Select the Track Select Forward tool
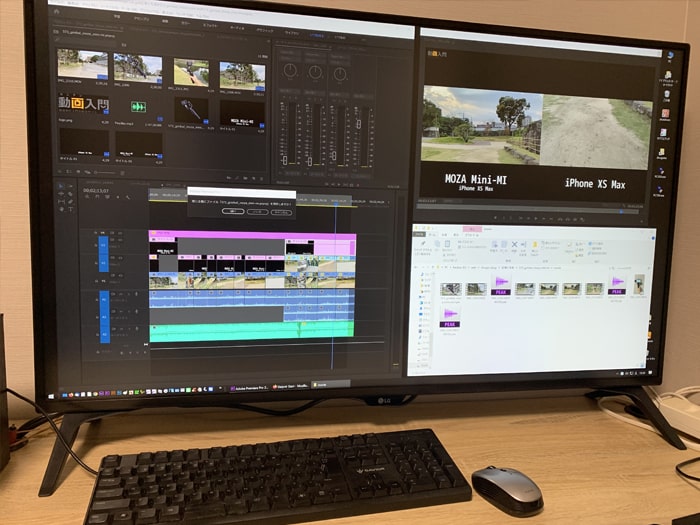Viewport: 700px width, 525px height. [x=71, y=187]
